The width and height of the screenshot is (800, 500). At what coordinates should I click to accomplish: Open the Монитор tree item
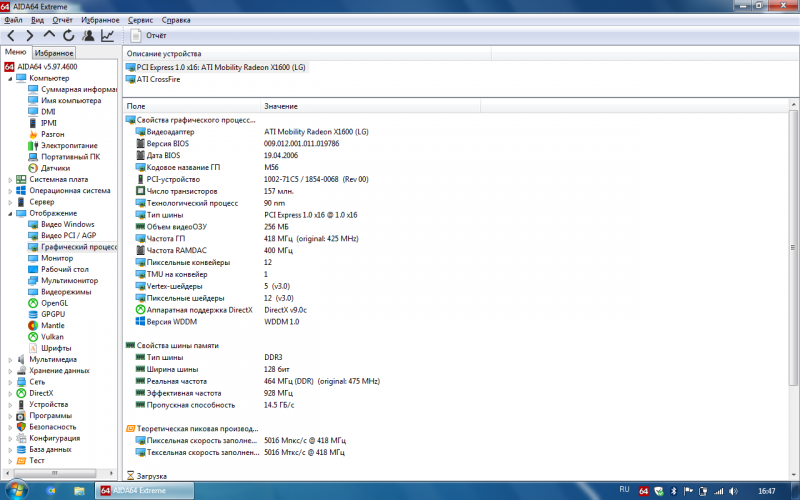(51, 258)
